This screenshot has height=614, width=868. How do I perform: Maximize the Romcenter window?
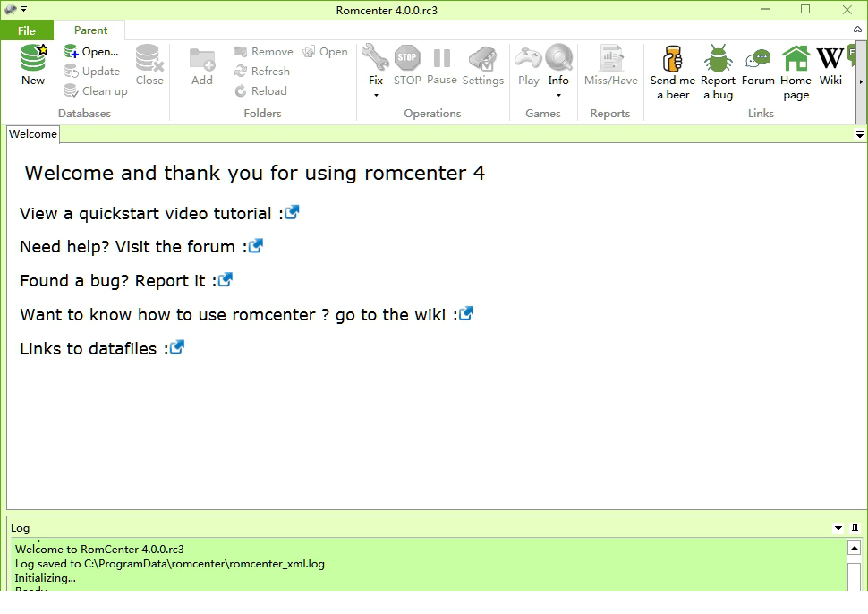(x=805, y=10)
